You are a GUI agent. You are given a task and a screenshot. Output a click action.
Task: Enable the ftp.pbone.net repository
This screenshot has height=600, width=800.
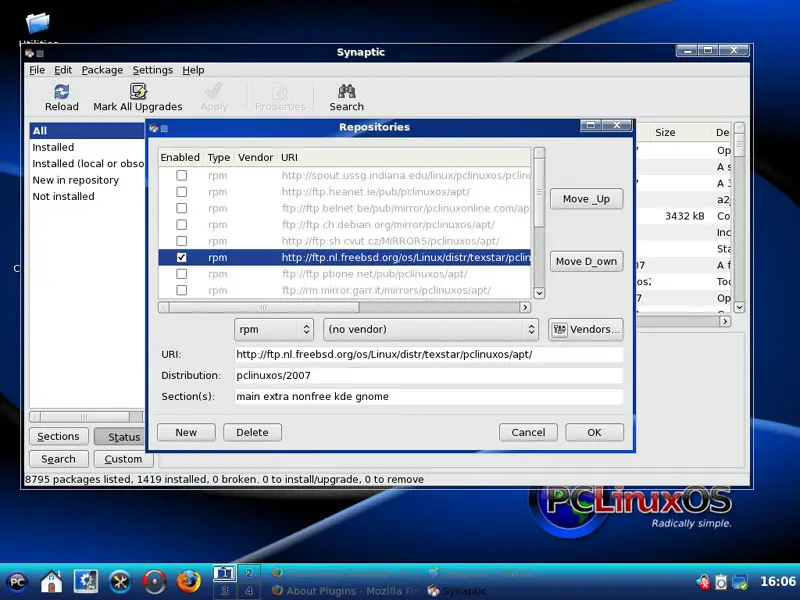click(181, 274)
